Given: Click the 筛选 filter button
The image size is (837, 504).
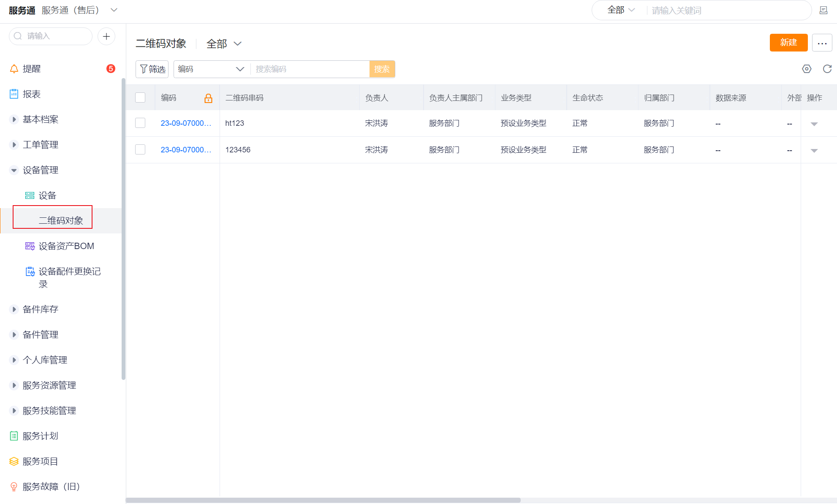Looking at the screenshot, I should click(x=152, y=69).
